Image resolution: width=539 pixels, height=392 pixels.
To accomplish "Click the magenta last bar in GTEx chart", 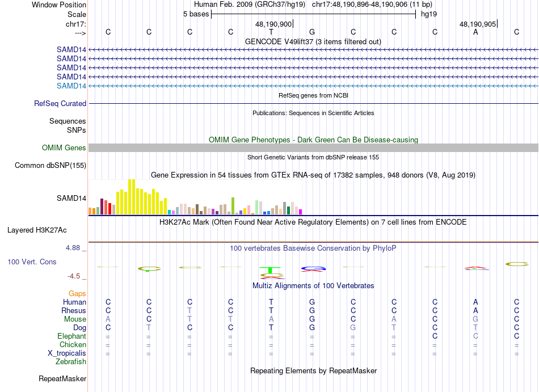I will tap(301, 212).
